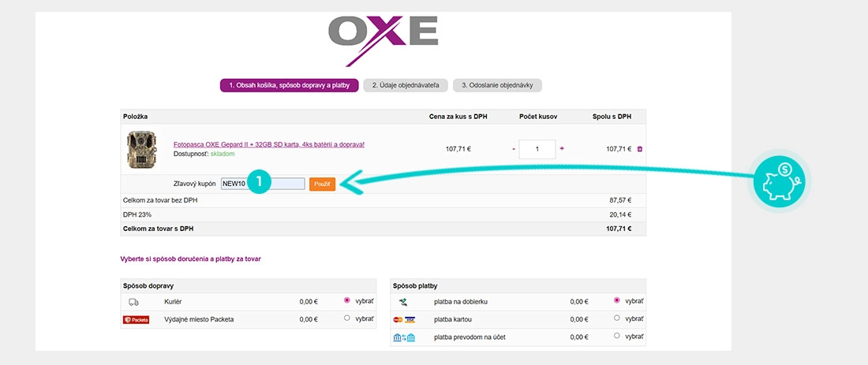Apply the coupon with the Použiť button
Viewport: 868px width, 365px height.
pyautogui.click(x=322, y=184)
